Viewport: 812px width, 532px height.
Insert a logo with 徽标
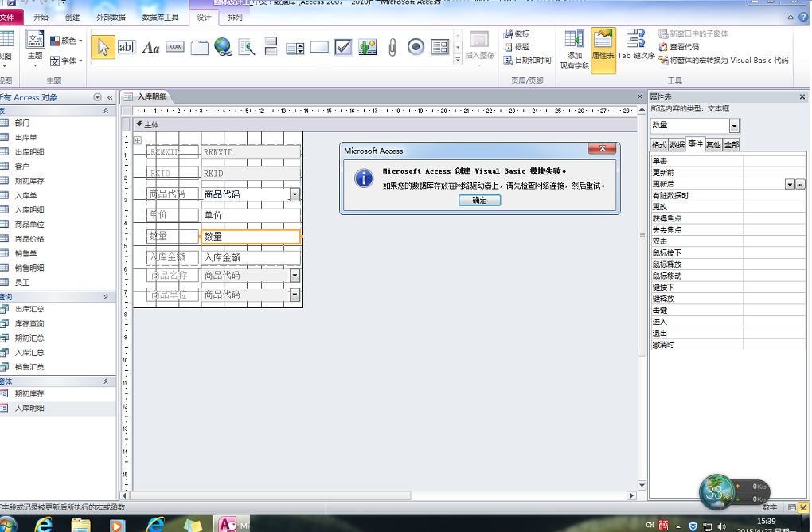point(517,33)
